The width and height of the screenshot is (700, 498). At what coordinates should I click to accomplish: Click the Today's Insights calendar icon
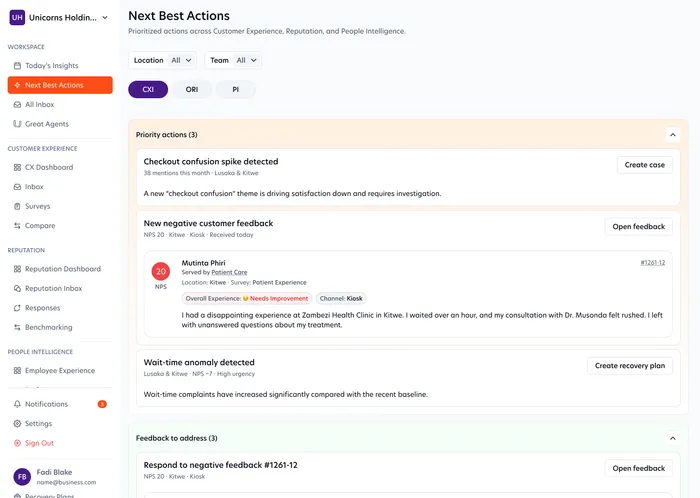tap(17, 66)
